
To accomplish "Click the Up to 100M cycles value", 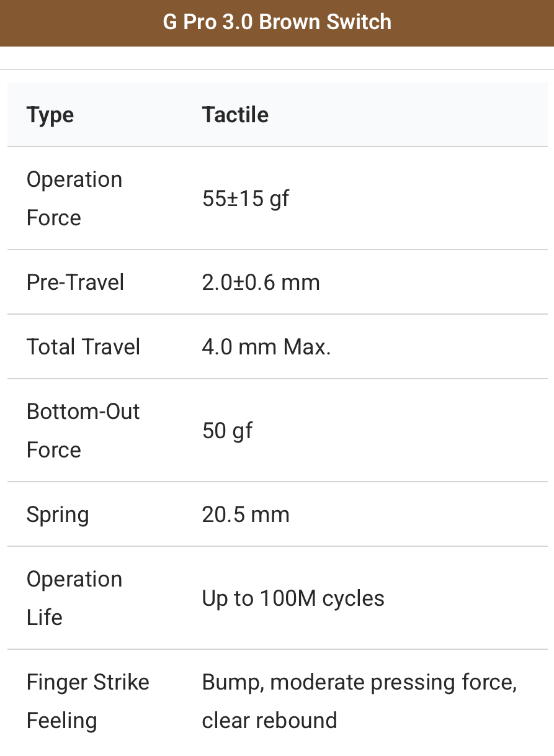I will [293, 598].
